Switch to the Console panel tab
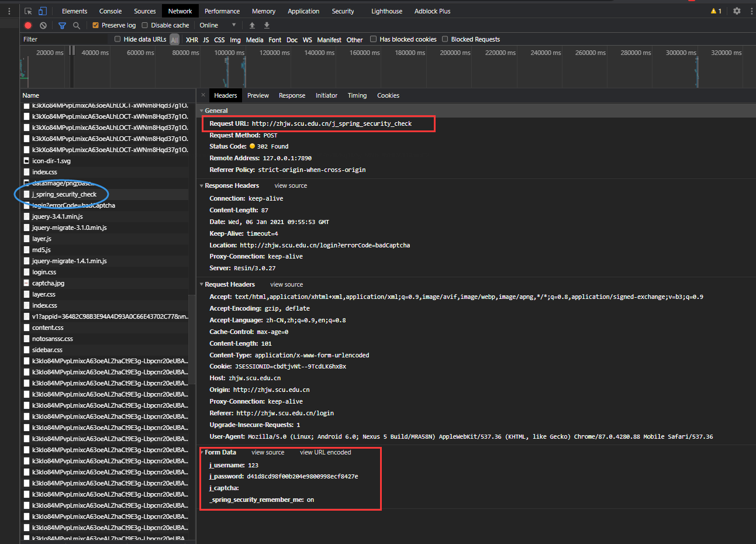This screenshot has width=756, height=544. click(x=111, y=11)
